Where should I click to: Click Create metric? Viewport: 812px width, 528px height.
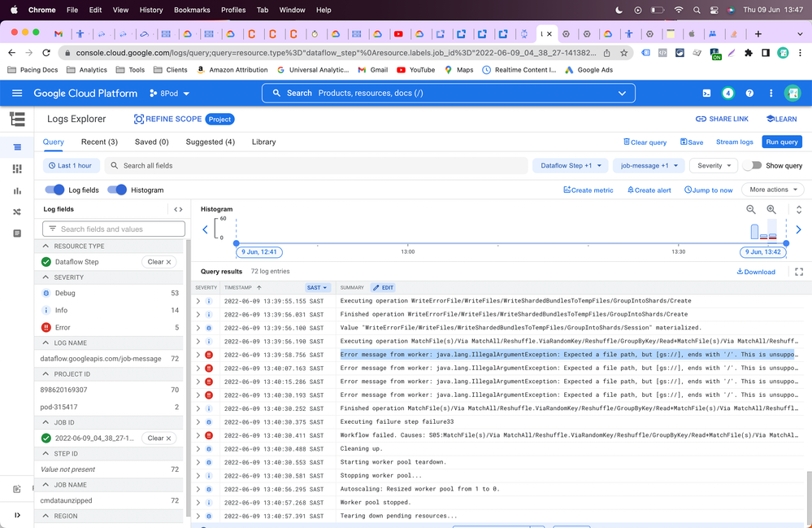(x=588, y=190)
